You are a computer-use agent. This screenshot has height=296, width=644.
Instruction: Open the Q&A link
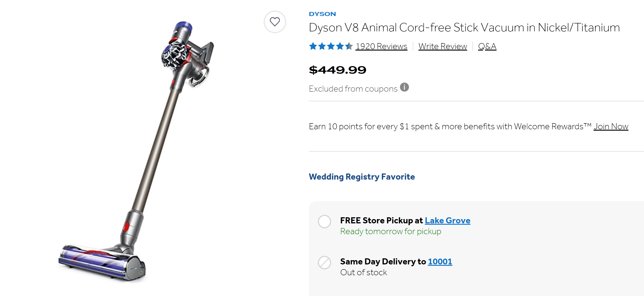487,46
